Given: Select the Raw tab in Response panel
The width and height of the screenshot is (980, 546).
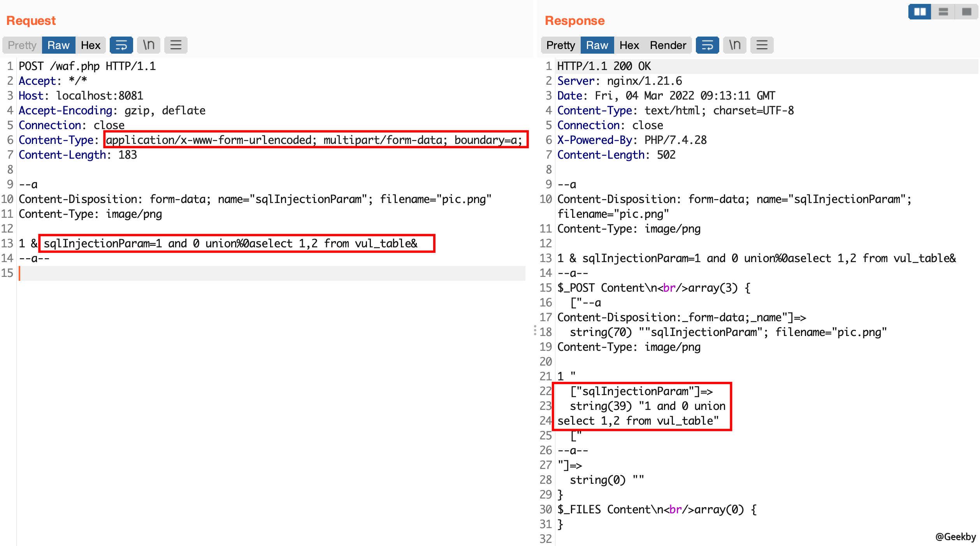Looking at the screenshot, I should 597,45.
